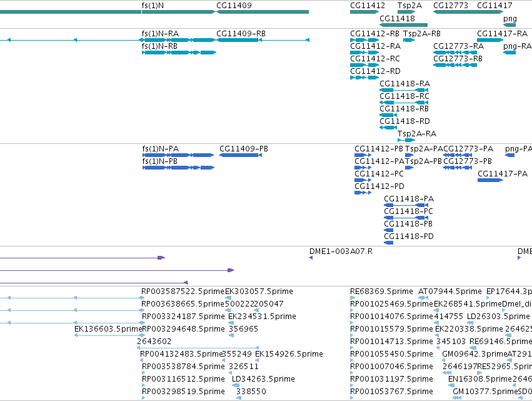Select protein fs(1)N-PA

pyautogui.click(x=178, y=155)
